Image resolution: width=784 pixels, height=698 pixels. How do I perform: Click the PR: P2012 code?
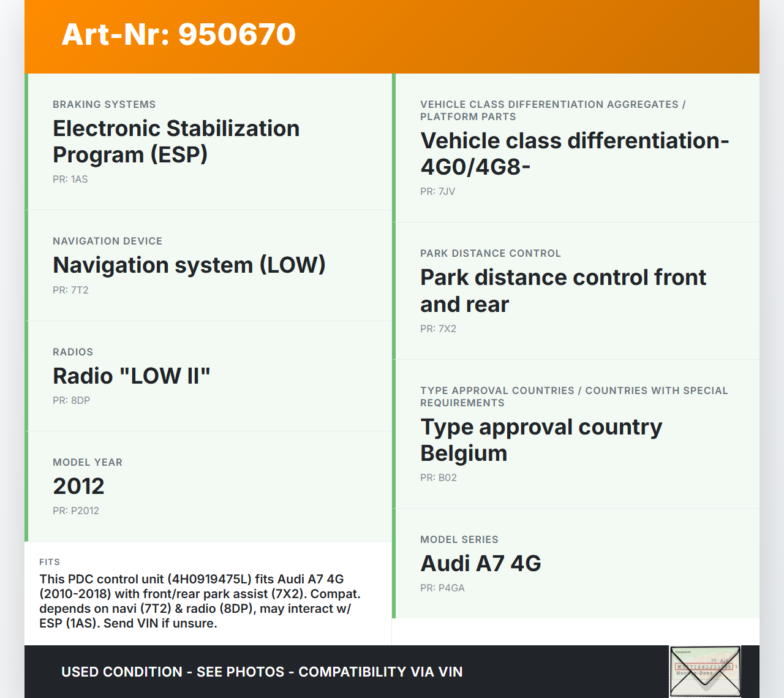(76, 510)
